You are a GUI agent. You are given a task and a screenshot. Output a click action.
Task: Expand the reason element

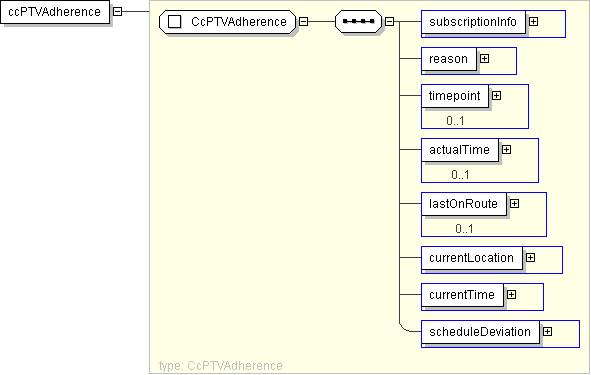[484, 58]
